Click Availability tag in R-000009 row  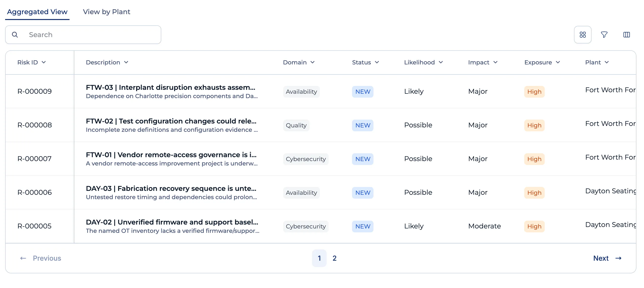pyautogui.click(x=301, y=92)
